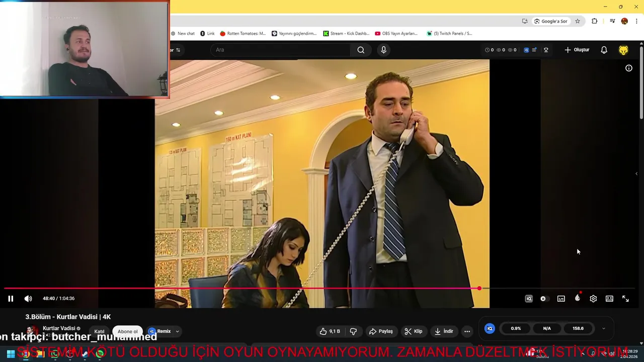Focus the Ara search field
Screen dimensions: 644x362
point(281,50)
